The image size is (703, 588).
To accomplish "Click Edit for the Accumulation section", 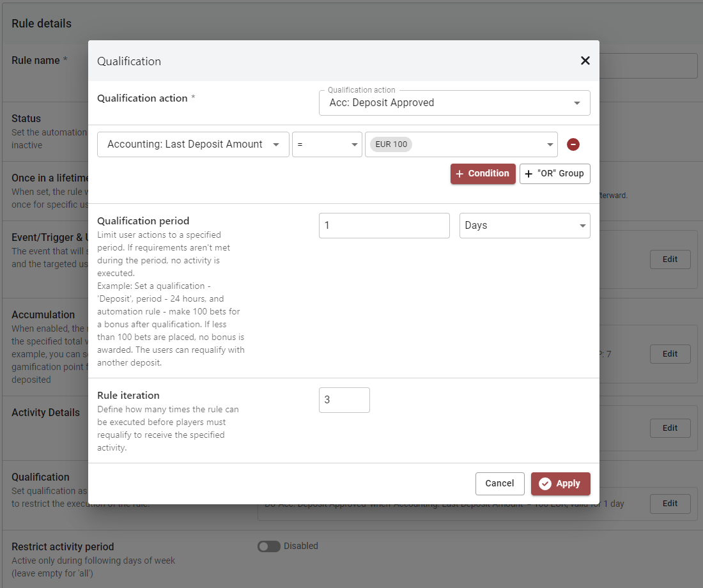I will 670,354.
